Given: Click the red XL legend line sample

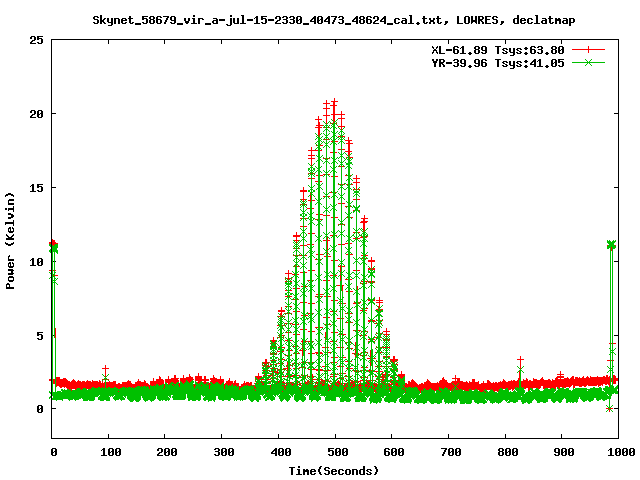Looking at the screenshot, I should click(588, 50).
